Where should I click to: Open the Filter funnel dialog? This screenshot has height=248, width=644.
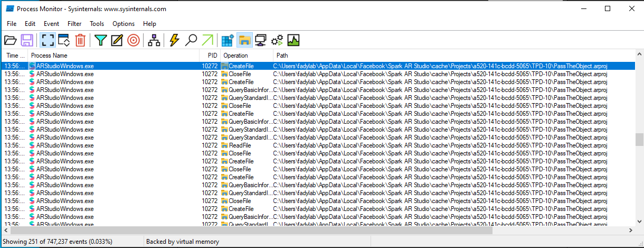[x=100, y=40]
